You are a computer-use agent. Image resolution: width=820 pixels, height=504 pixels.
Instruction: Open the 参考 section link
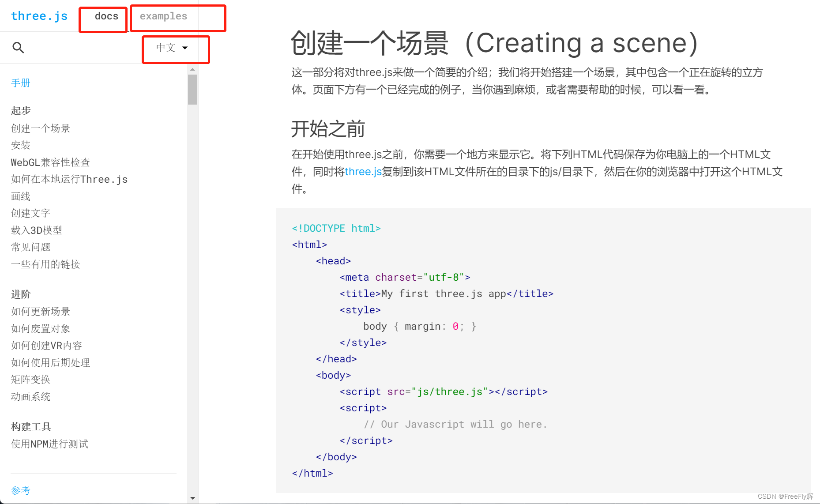click(x=21, y=490)
